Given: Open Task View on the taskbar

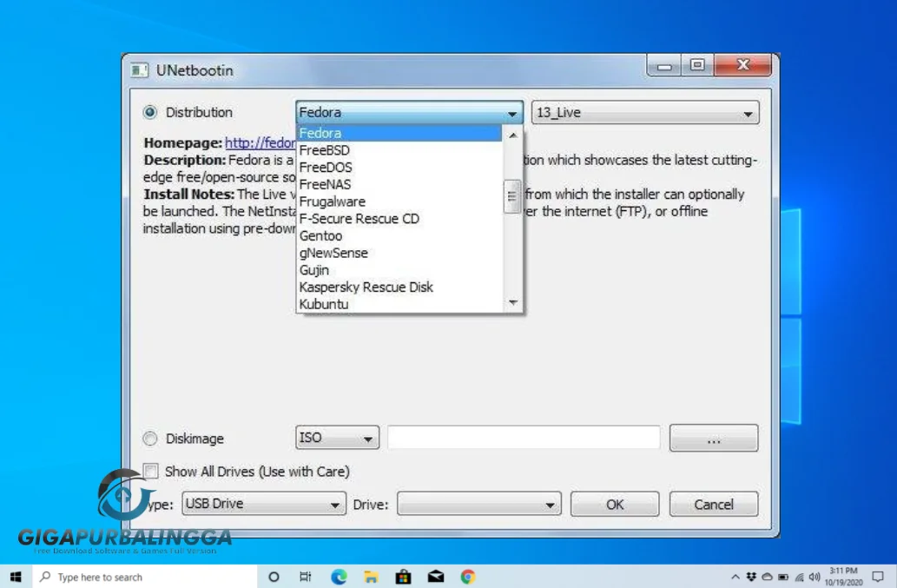Looking at the screenshot, I should tap(306, 577).
